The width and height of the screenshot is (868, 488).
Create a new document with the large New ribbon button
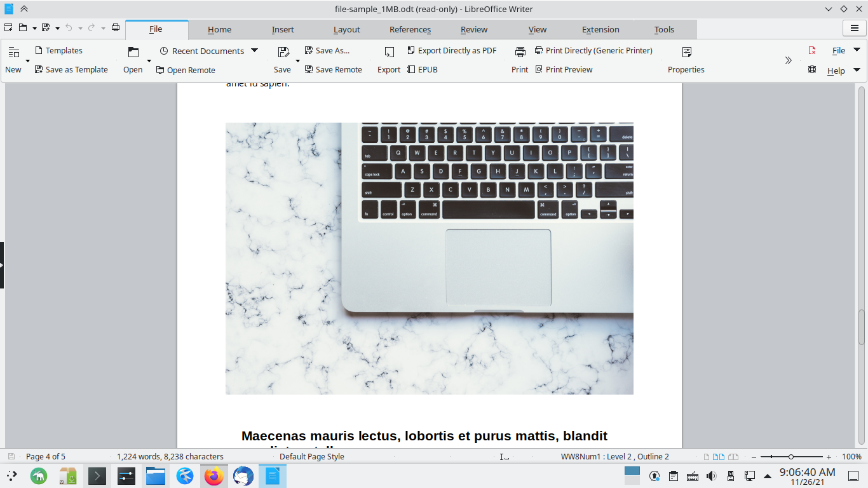pyautogui.click(x=13, y=60)
